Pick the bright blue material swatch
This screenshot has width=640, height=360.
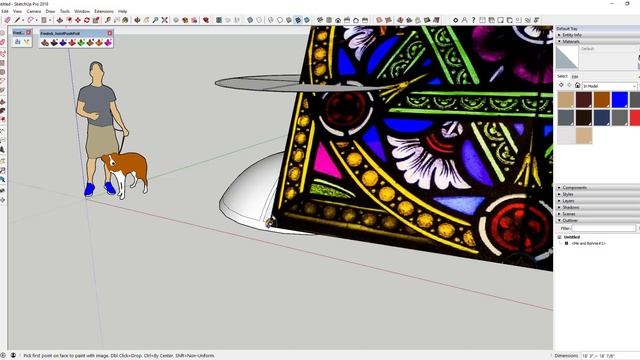[620, 100]
